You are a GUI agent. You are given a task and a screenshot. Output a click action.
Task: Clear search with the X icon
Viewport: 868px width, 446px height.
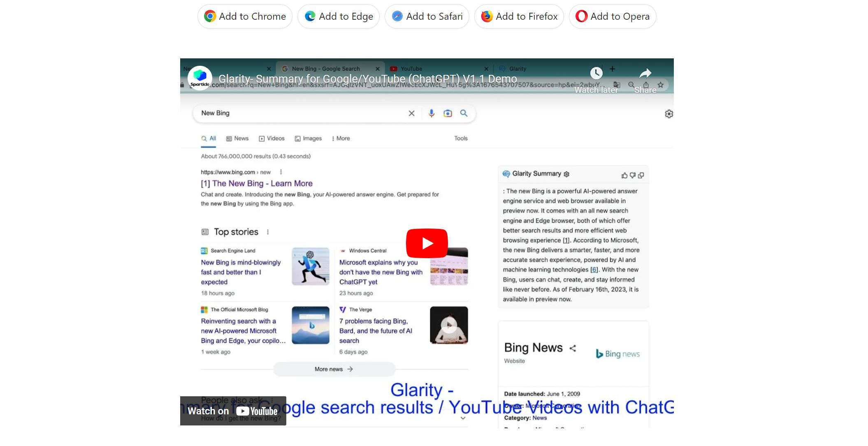(411, 113)
